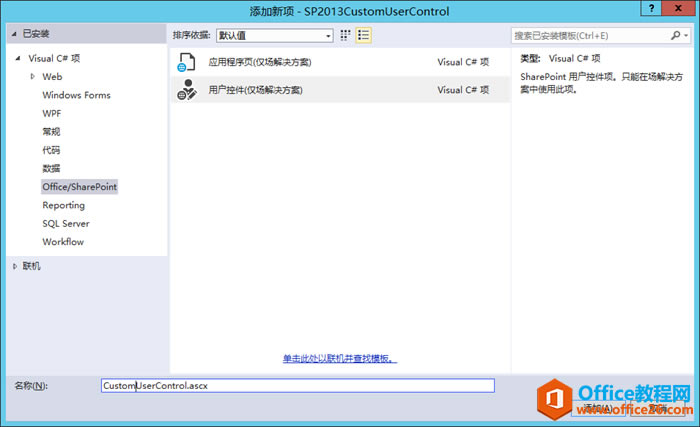Switch to medium icons list view
This screenshot has height=427, width=700.
tap(363, 35)
